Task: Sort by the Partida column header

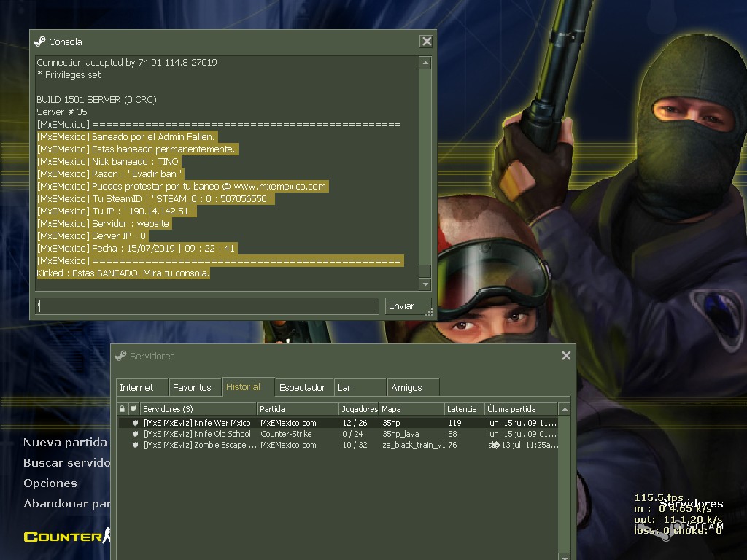Action: [x=298, y=409]
